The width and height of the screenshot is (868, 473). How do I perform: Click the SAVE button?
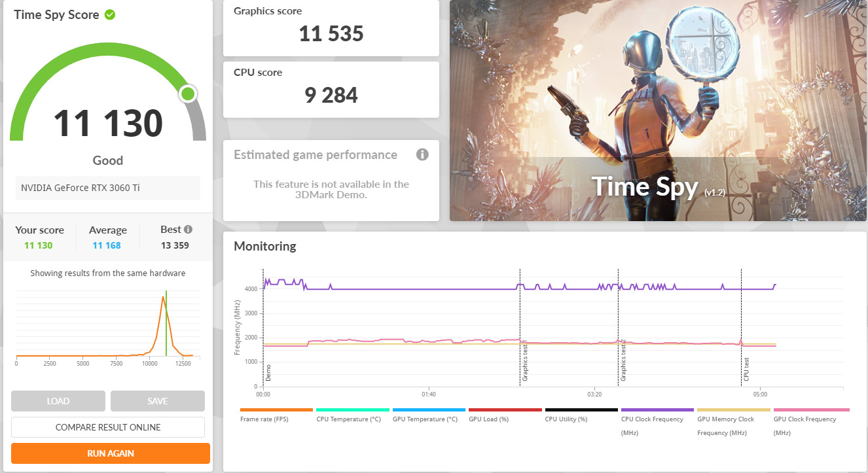click(158, 401)
